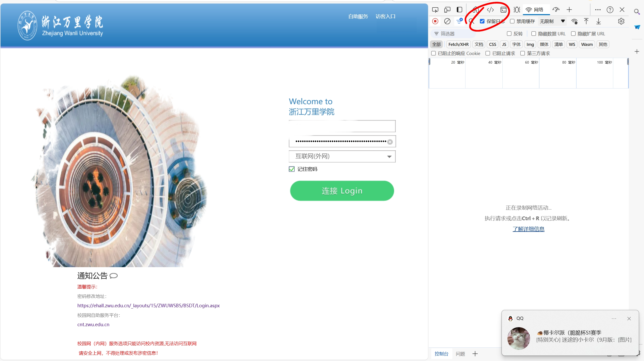This screenshot has width=644, height=361.
Task: Filter requests by Fetch/XHR
Action: coord(458,44)
